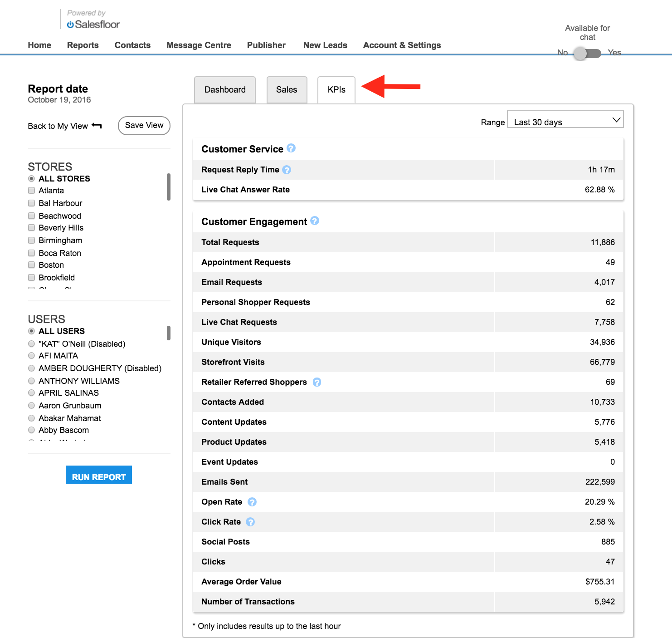
Task: Click help icon for Retailer Referred Shoppers
Action: point(317,382)
